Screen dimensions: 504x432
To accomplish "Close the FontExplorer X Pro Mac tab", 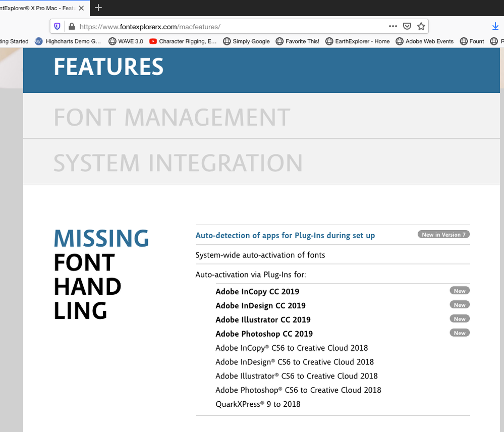I will tap(81, 8).
